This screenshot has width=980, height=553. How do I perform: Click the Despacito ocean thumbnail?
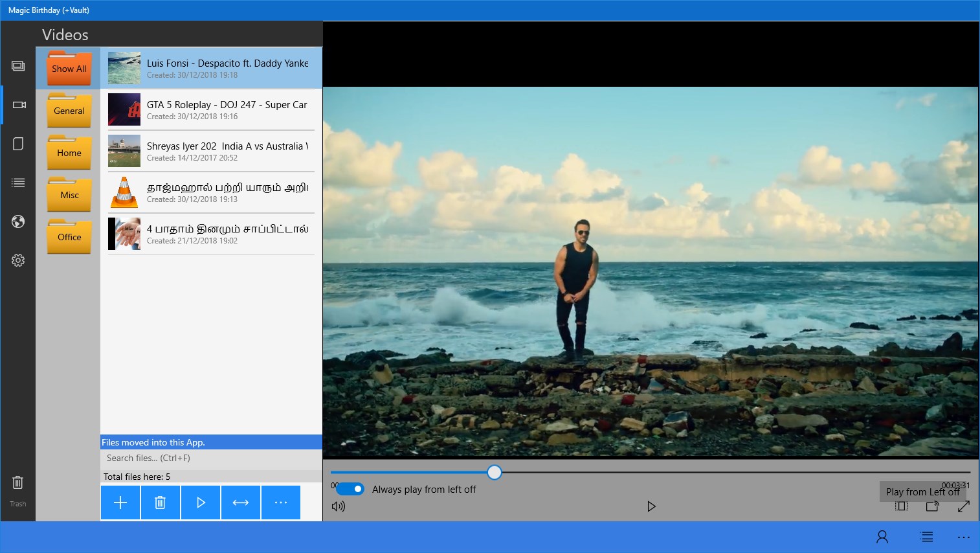pyautogui.click(x=124, y=68)
